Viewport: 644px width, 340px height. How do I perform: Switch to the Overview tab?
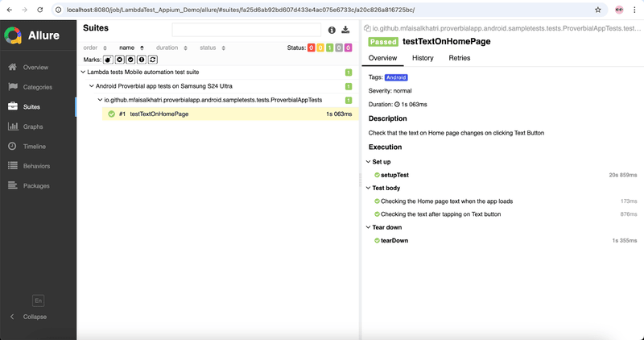point(383,58)
